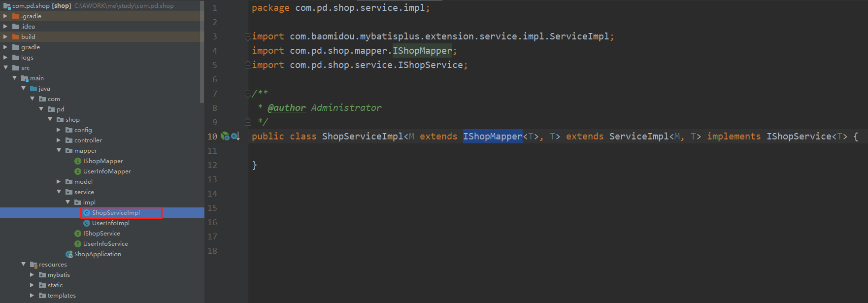Expand the logs folder arrow

point(5,58)
